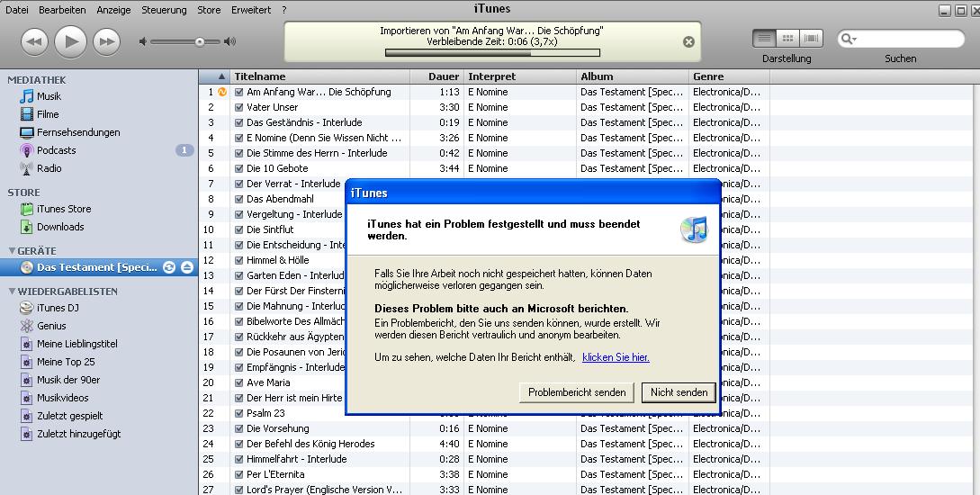This screenshot has width=980, height=495.
Task: Collapse the GERÄTE section
Action: 12,251
